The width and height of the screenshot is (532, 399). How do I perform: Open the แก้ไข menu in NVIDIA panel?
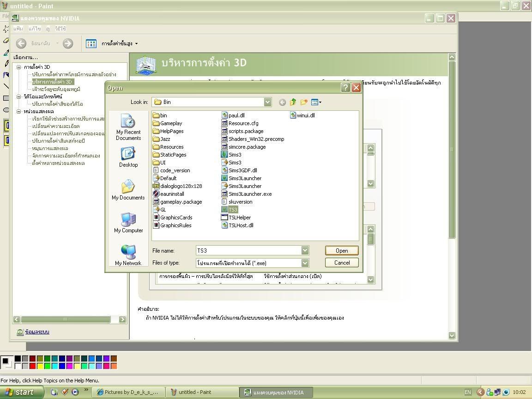click(x=35, y=29)
